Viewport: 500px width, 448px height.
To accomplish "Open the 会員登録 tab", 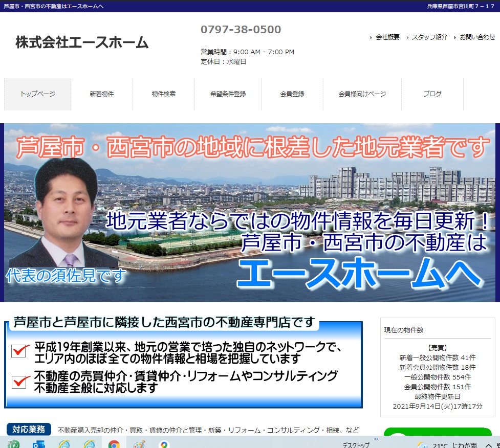I will [x=292, y=94].
